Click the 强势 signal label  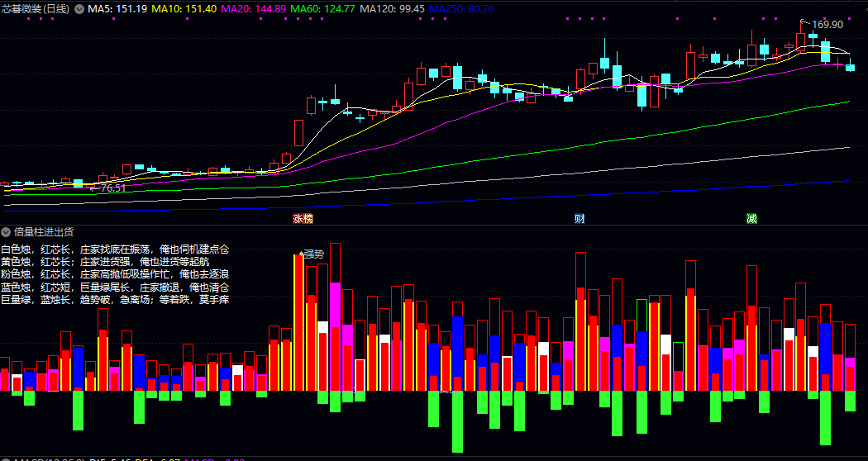coord(313,254)
